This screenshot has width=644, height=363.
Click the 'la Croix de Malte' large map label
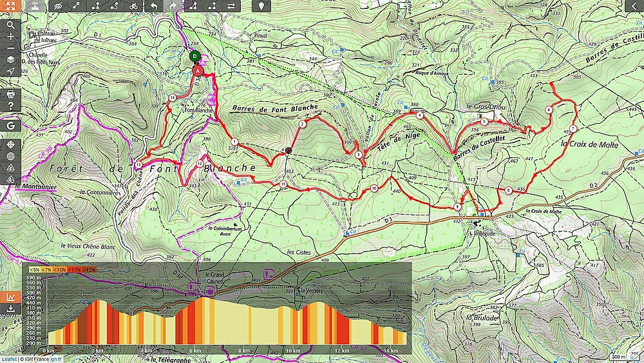pos(589,144)
